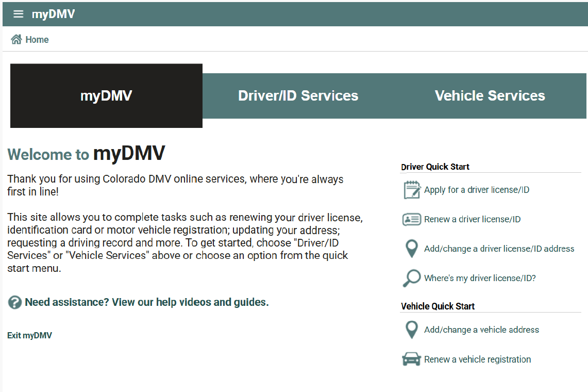This screenshot has width=588, height=392.
Task: Click Add/change a vehicle address
Action: point(481,330)
